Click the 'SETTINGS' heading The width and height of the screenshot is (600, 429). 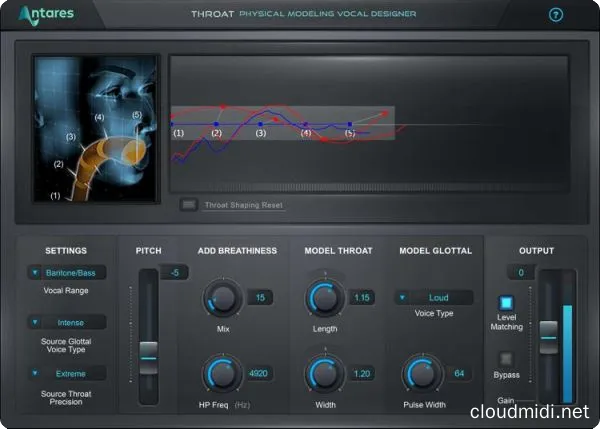66,251
